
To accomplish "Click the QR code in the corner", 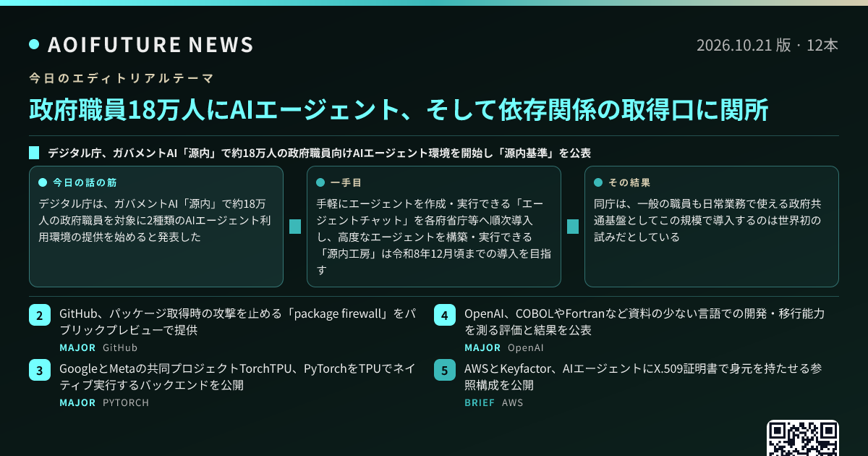I will pos(803,438).
